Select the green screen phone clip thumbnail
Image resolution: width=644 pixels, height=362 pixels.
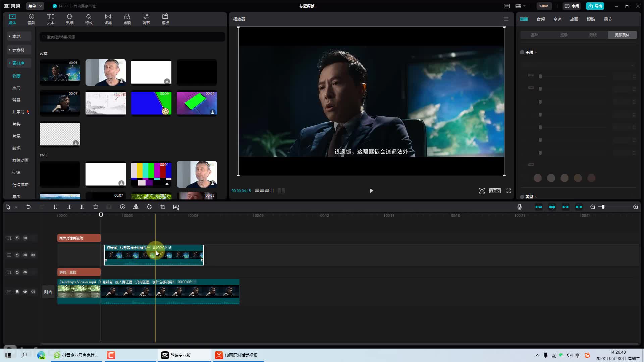pyautogui.click(x=197, y=103)
